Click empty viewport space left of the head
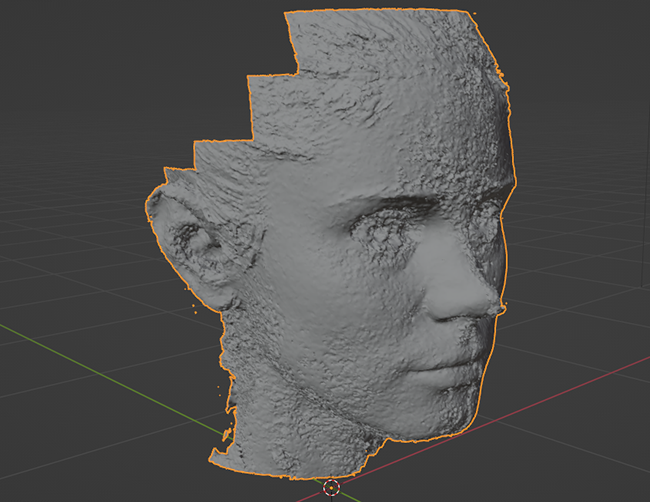 tap(80, 200)
